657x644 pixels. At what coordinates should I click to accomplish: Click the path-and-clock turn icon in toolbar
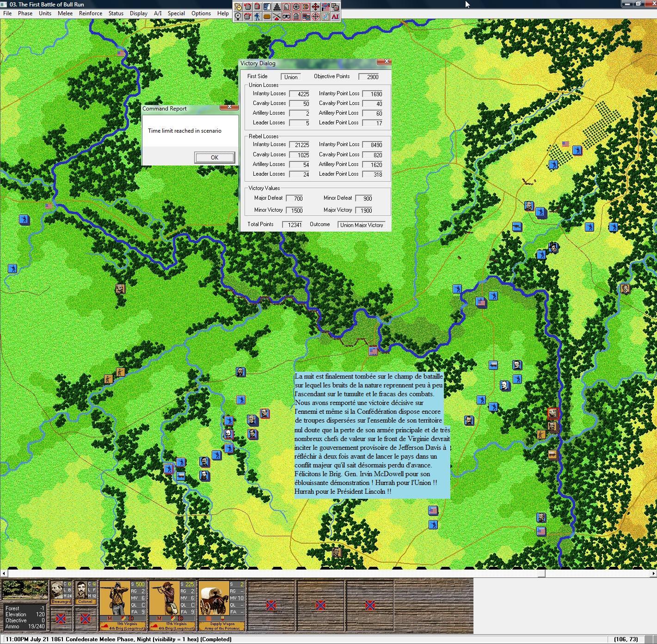(238, 7)
